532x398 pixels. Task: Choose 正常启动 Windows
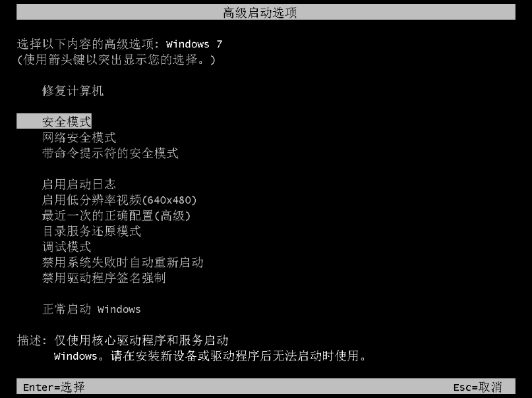pos(91,309)
